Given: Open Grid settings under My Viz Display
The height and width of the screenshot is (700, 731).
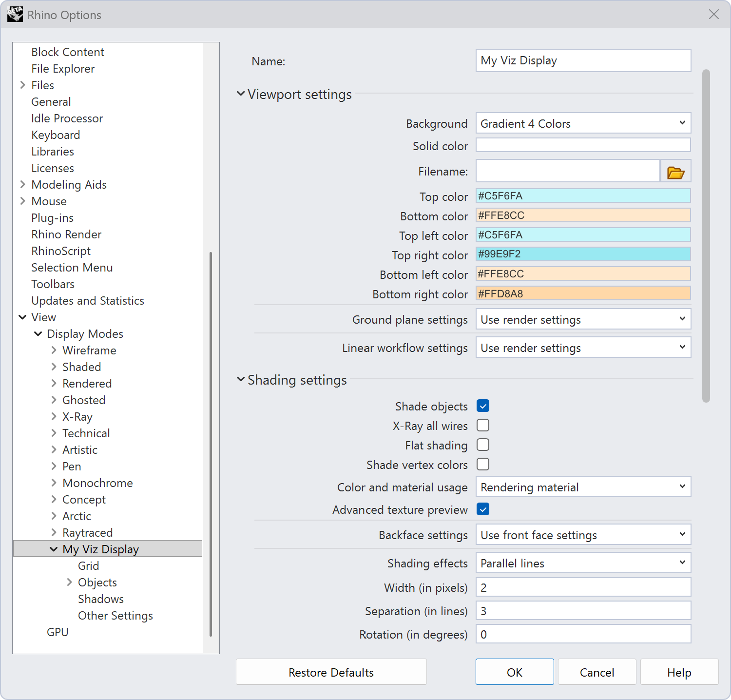Looking at the screenshot, I should click(88, 566).
